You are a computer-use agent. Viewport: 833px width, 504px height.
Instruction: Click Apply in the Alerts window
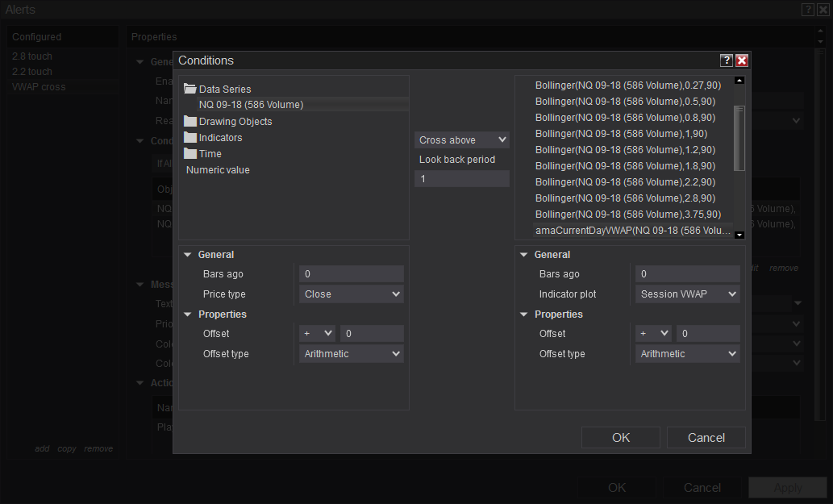[788, 488]
